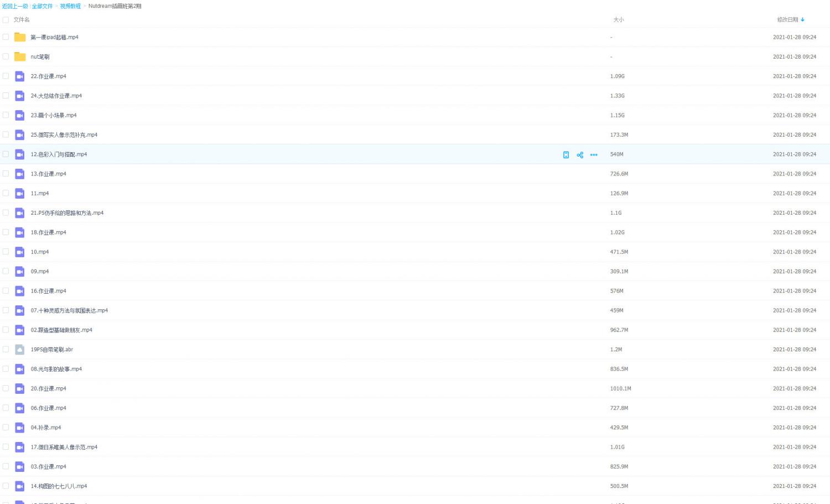Click the file name 07.十种灵感方法与氛围表达.mp4
The image size is (830, 504).
pos(69,310)
